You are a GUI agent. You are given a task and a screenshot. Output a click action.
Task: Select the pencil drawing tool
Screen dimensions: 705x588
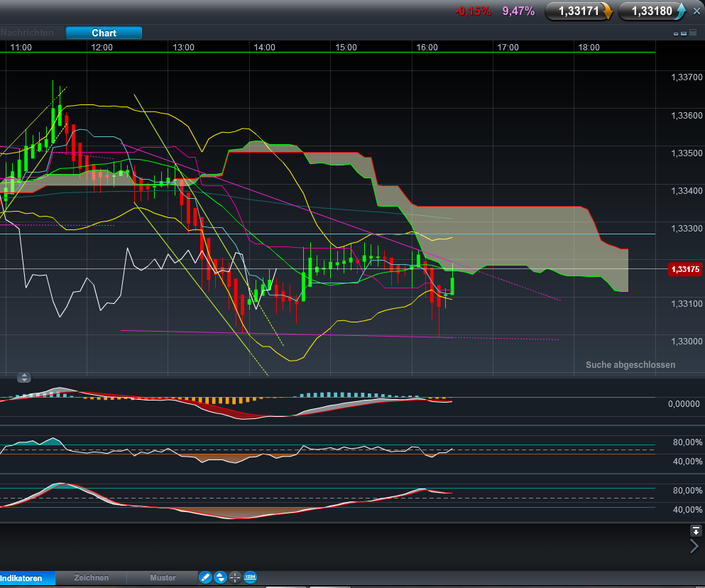(x=205, y=577)
